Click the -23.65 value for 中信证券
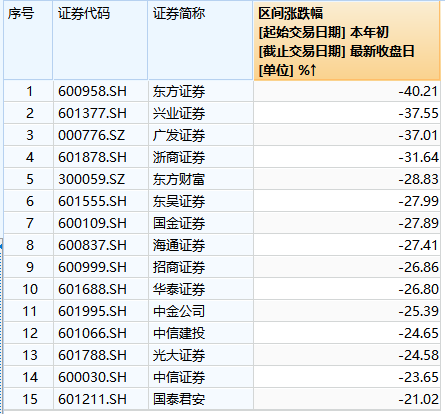Screen dimensions: 445x414 (418, 377)
